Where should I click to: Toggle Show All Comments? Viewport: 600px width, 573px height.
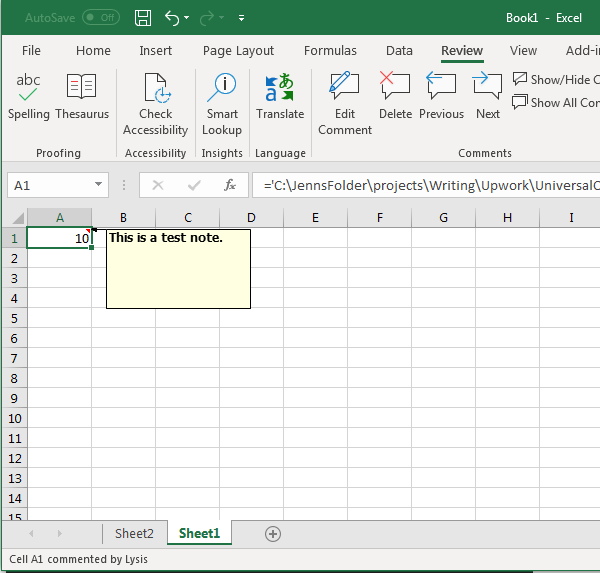click(556, 102)
